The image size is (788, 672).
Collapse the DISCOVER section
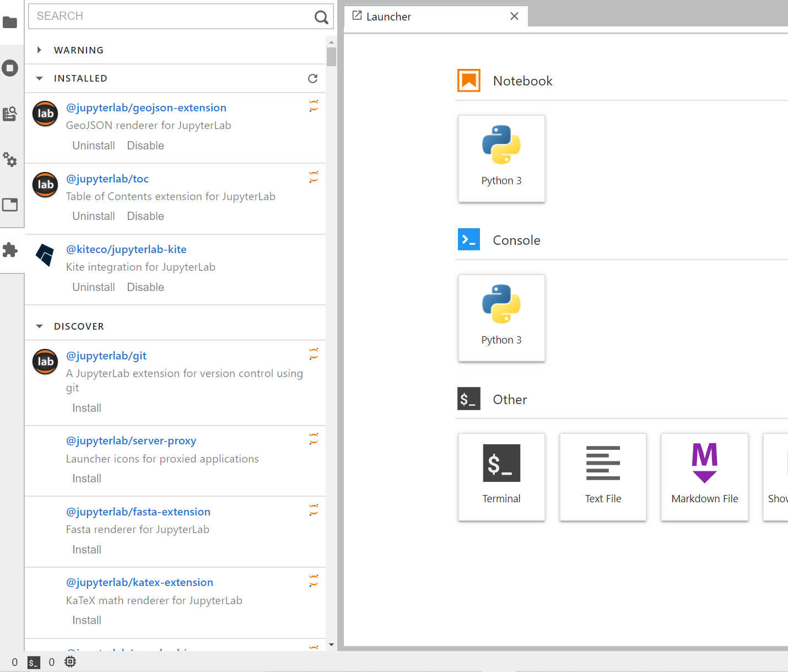click(x=39, y=326)
